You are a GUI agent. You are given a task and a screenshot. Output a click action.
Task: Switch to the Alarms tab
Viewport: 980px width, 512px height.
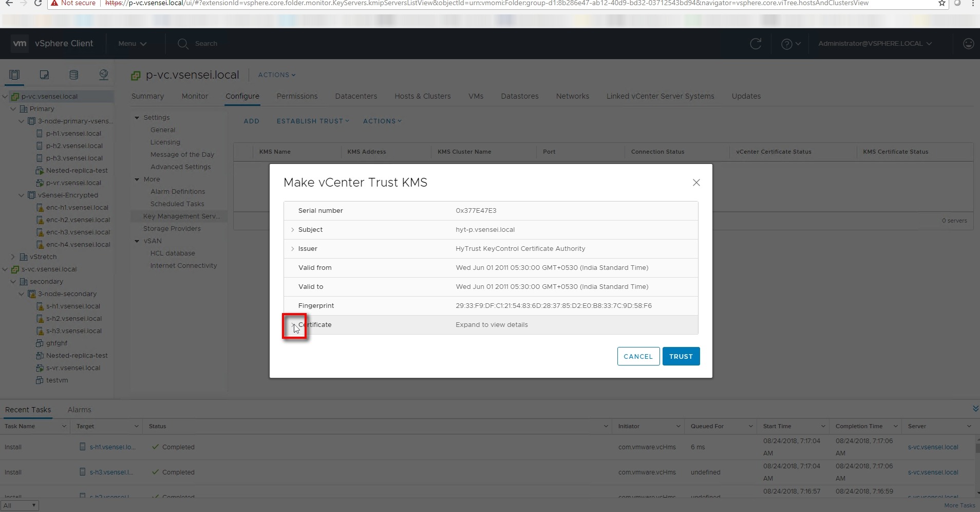point(79,410)
